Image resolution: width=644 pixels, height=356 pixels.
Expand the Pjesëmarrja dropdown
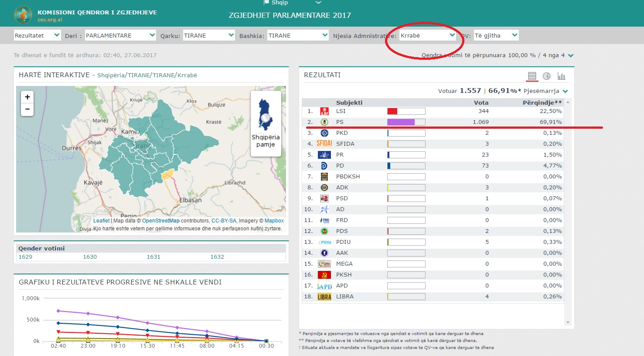[x=565, y=91]
